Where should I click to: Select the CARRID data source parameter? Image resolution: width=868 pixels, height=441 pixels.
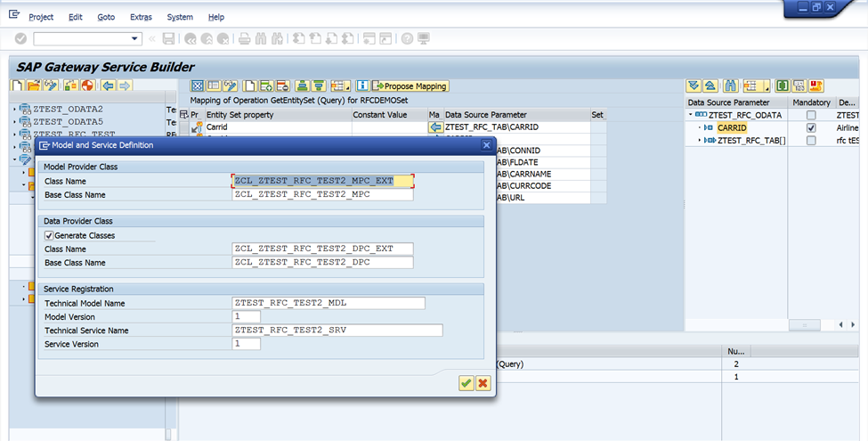coord(732,128)
